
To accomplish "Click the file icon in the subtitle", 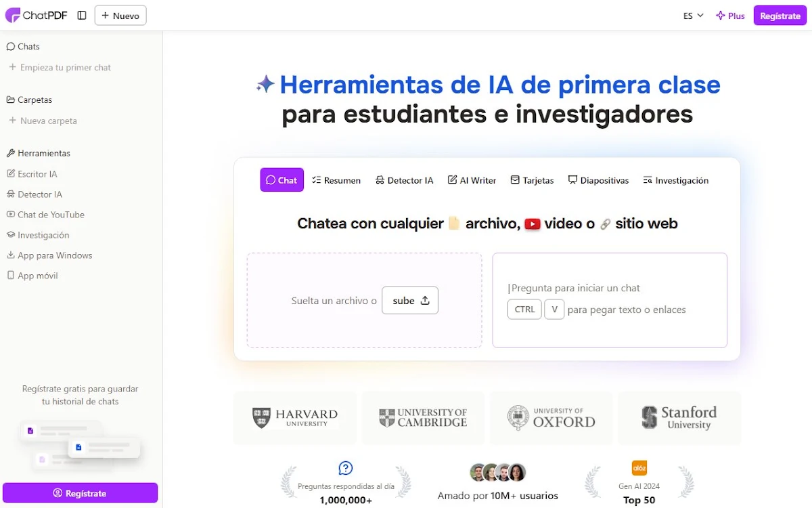I will tap(455, 224).
